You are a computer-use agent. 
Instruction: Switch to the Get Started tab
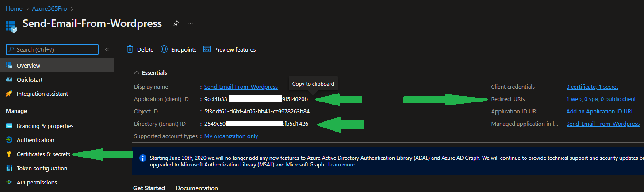coord(149,188)
